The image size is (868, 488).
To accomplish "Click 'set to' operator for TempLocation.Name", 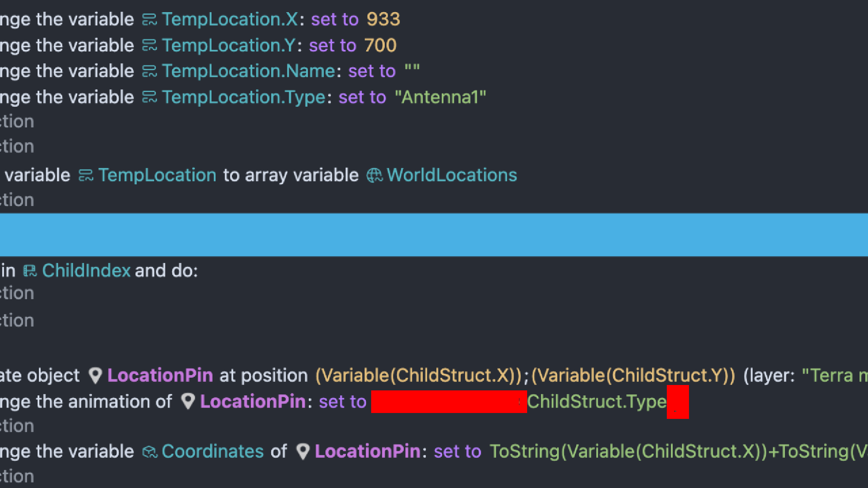I will [372, 71].
